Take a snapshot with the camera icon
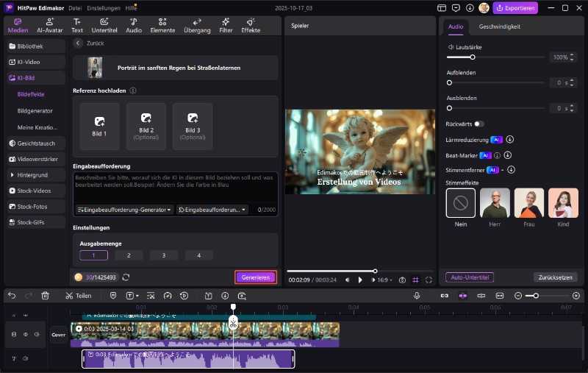Image resolution: width=588 pixels, height=373 pixels. pyautogui.click(x=402, y=280)
